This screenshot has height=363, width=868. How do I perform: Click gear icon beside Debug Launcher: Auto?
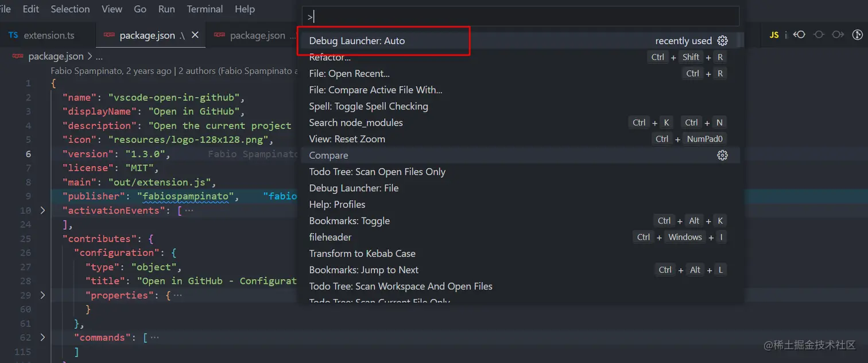coord(722,41)
